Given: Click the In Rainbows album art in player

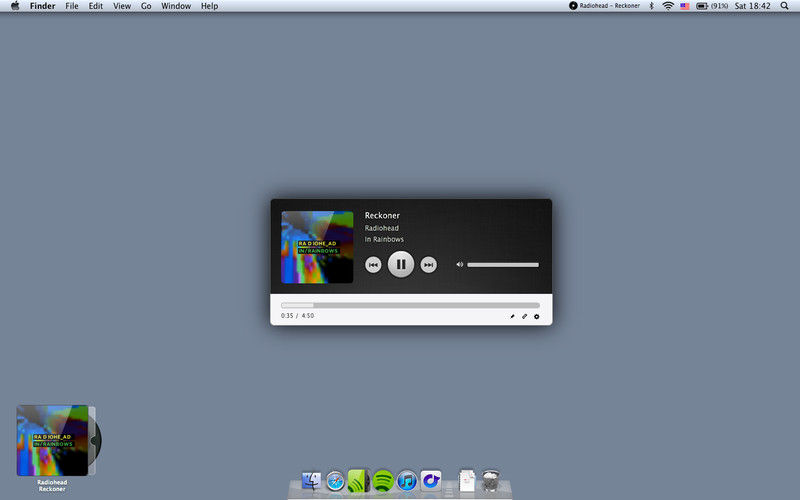Looking at the screenshot, I should (317, 247).
